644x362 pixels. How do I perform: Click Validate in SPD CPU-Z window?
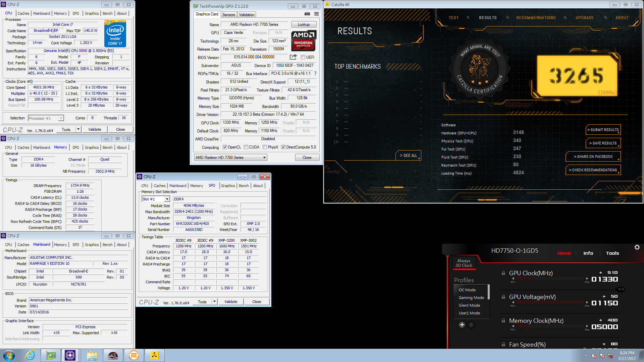[231, 302]
